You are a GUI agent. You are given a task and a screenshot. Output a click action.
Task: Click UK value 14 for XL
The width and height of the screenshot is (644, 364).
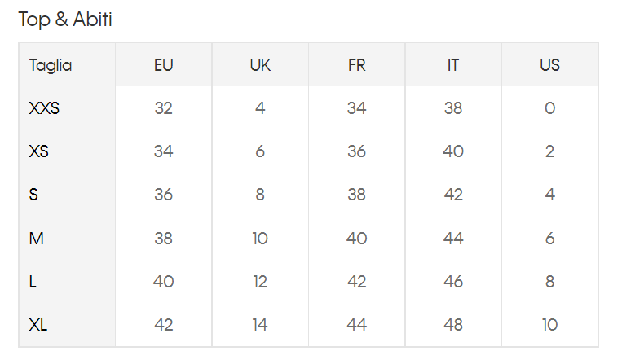[260, 325]
